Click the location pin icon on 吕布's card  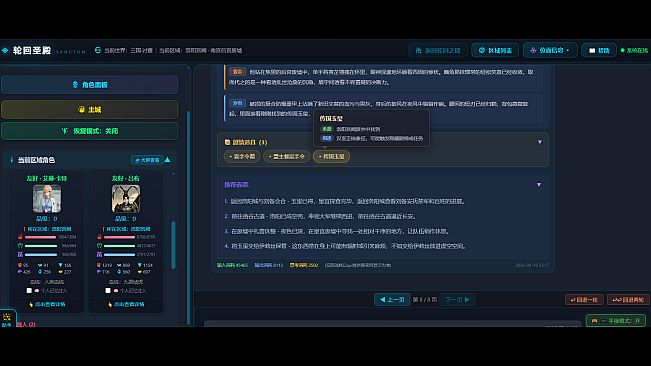tap(103, 229)
